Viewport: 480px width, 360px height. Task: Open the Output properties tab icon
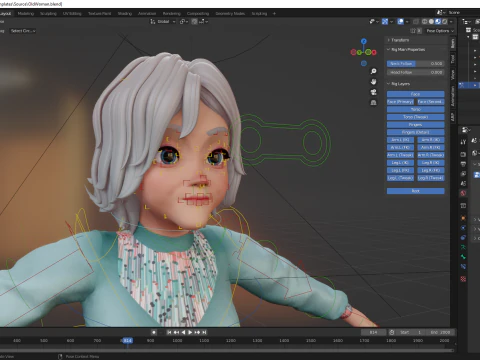click(x=463, y=164)
